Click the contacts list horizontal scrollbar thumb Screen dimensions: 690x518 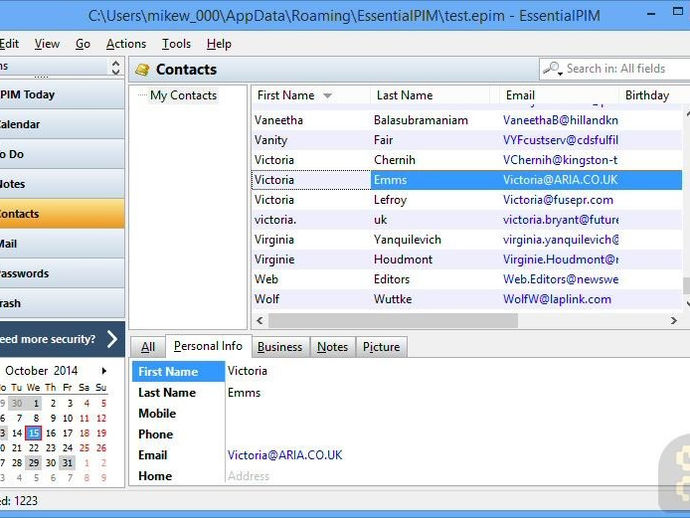393,320
